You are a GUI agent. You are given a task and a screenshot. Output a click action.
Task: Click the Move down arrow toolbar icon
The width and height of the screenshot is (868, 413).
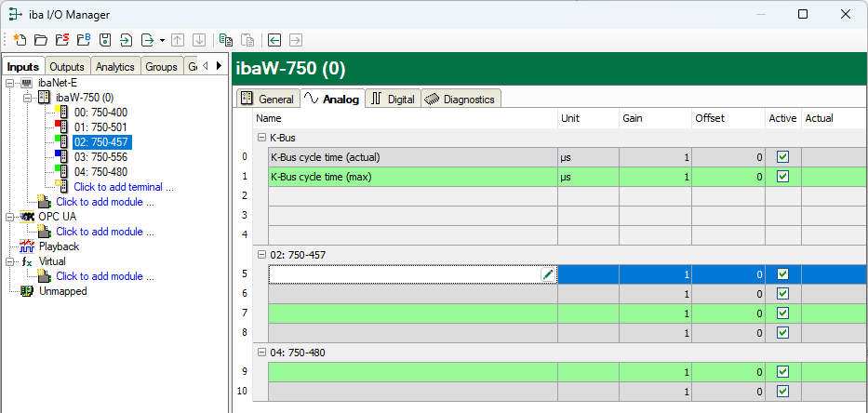[199, 39]
